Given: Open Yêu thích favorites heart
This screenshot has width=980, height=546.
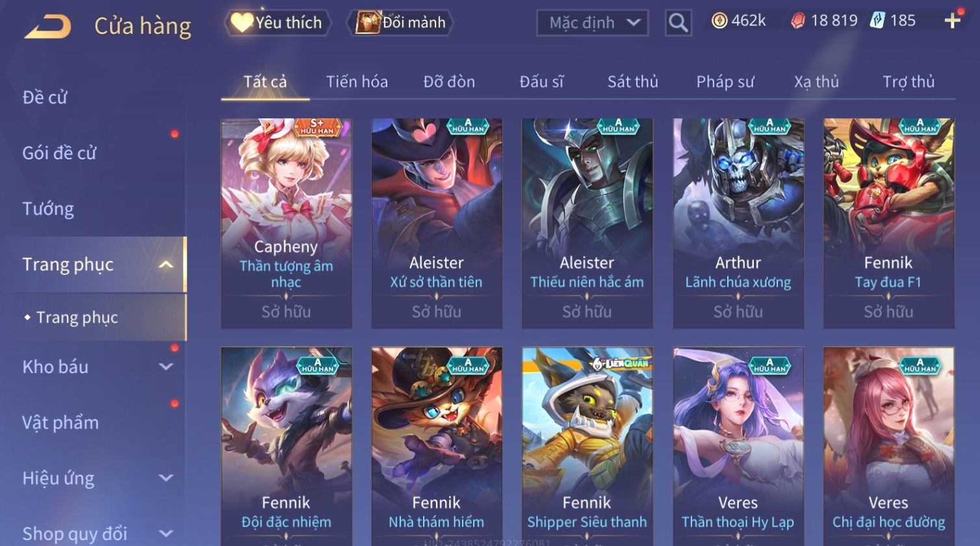Looking at the screenshot, I should (242, 23).
